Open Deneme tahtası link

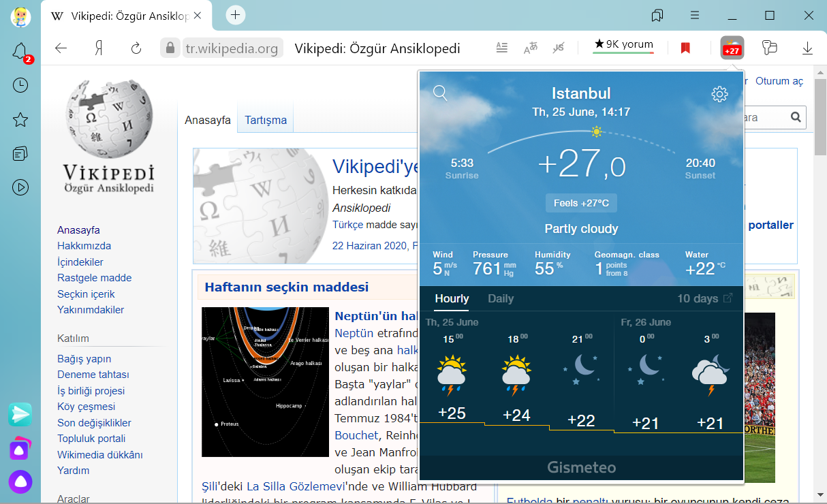click(93, 375)
